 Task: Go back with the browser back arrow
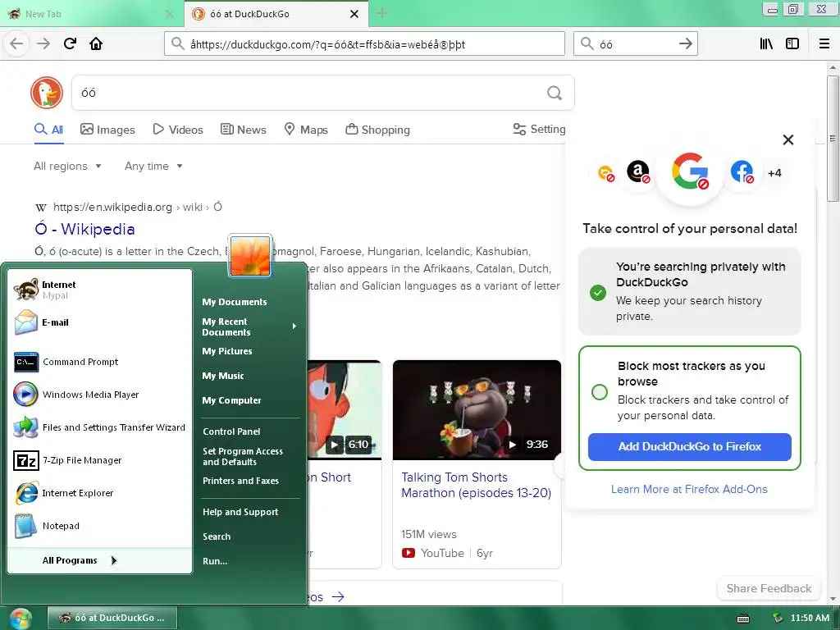tap(16, 43)
